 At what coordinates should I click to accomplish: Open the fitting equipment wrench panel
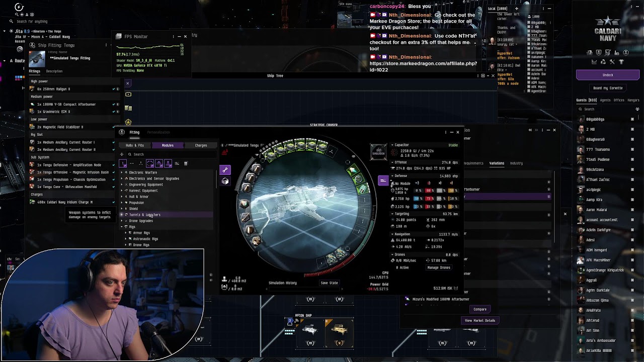click(x=225, y=170)
